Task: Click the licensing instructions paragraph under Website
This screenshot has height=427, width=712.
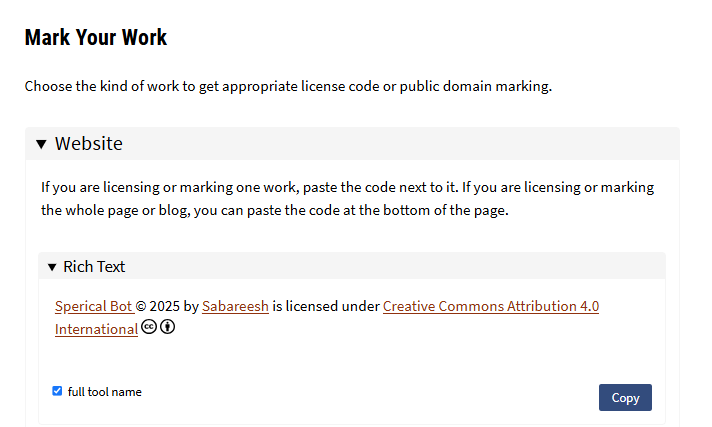Action: coord(347,199)
